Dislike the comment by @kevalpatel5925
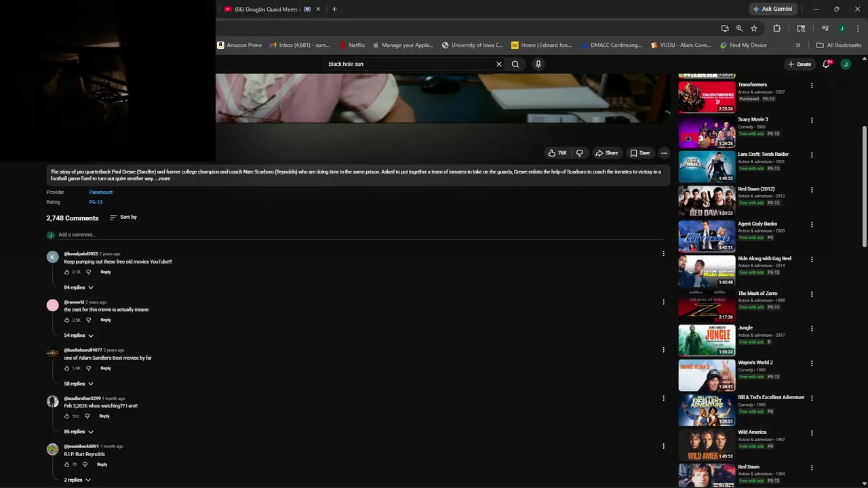Screen dimensions: 868x488 click(x=88, y=272)
